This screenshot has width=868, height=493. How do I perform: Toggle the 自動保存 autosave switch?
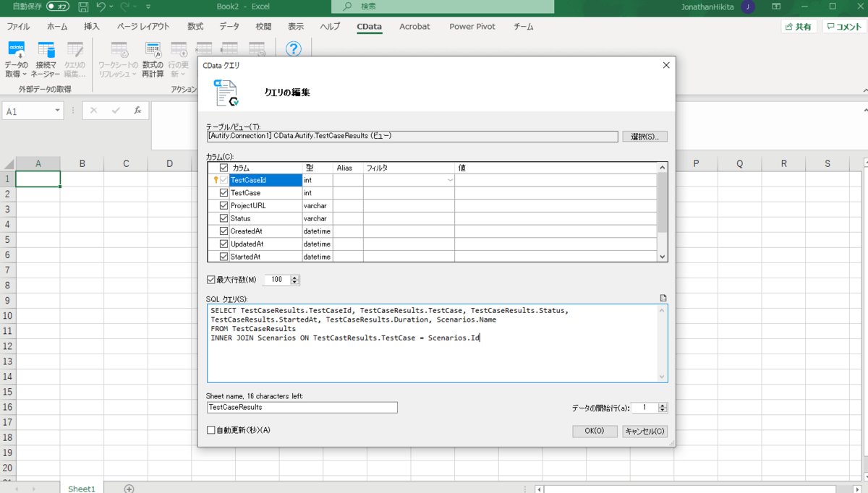point(58,7)
